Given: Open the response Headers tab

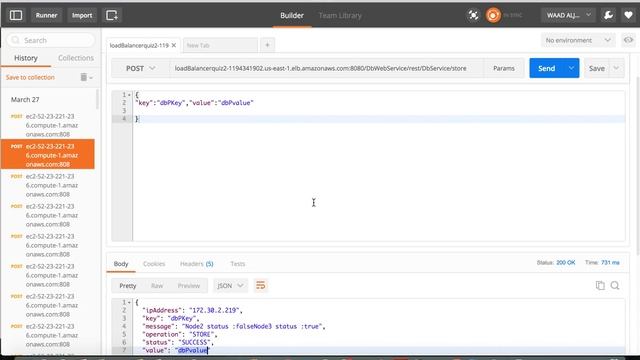Looking at the screenshot, I should click(x=197, y=264).
